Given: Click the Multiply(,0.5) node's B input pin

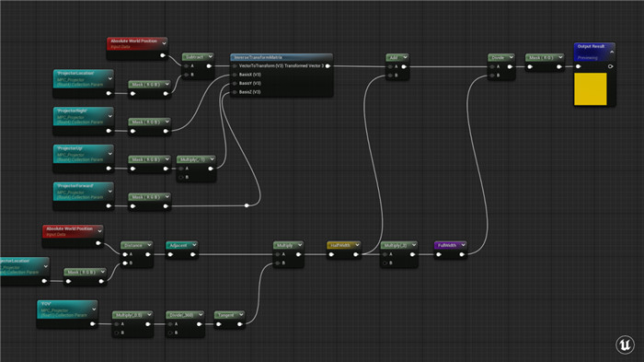Looking at the screenshot, I should pos(117,333).
